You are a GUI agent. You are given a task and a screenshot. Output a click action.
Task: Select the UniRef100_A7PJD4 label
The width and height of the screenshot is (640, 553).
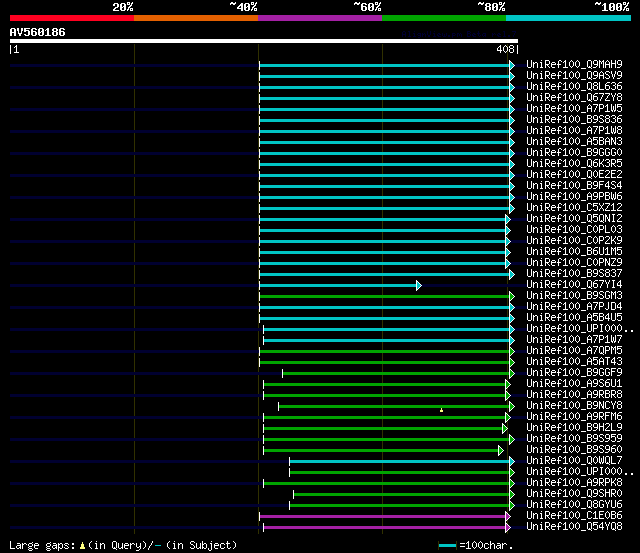[574, 306]
